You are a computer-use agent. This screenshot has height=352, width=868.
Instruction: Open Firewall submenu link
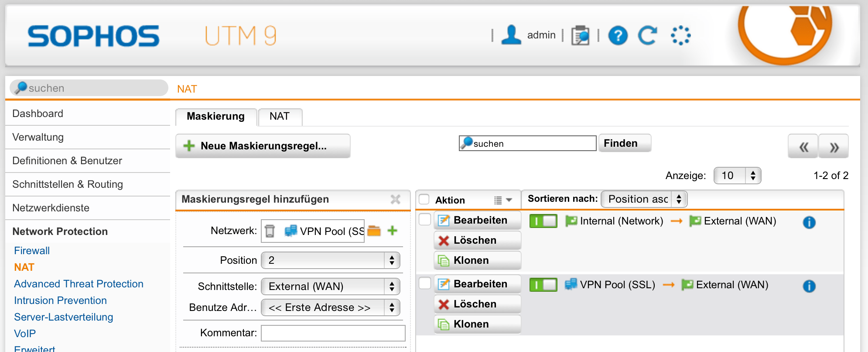pyautogui.click(x=32, y=251)
